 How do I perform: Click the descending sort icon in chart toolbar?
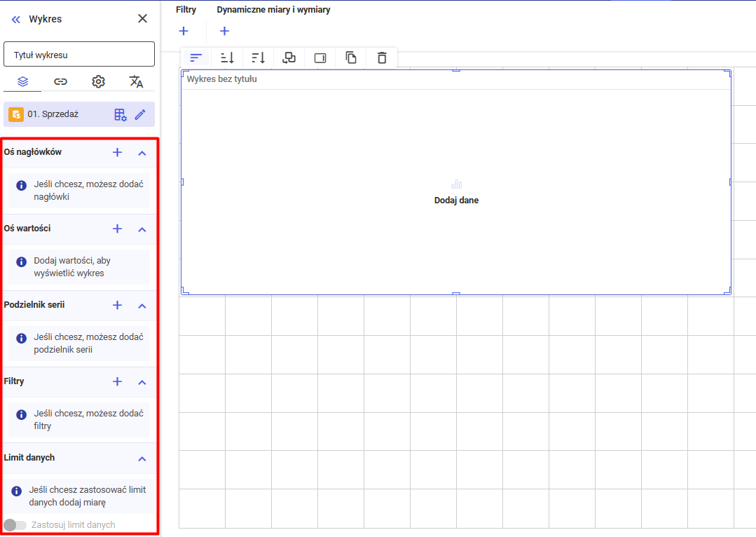coord(258,58)
